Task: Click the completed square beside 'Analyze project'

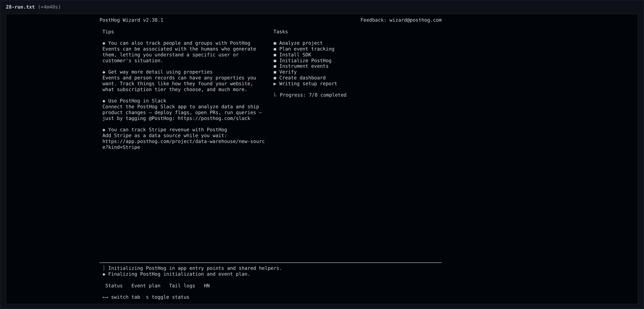Action: 275,43
